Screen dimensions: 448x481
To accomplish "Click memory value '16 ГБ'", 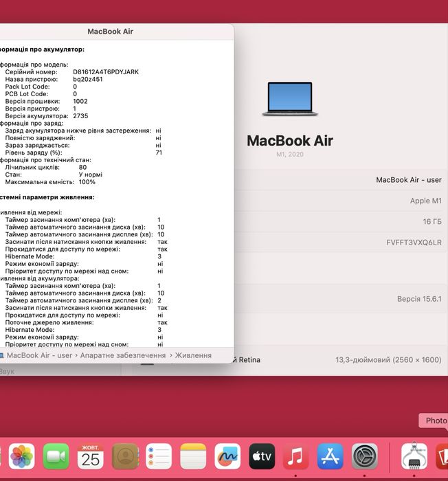I will pyautogui.click(x=432, y=221).
